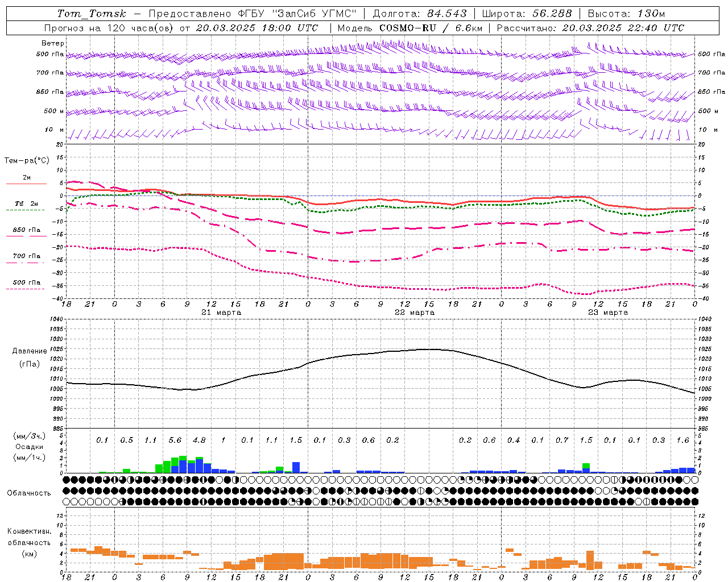The height and width of the screenshot is (582, 728).
Task: Click the Широта: 56.288 value
Action: [527, 14]
